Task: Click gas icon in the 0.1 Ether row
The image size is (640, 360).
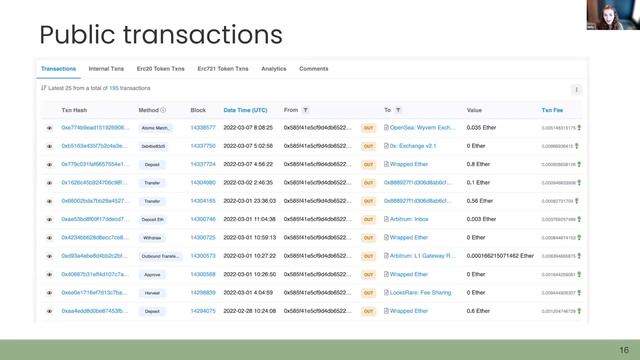Action: [x=579, y=183]
